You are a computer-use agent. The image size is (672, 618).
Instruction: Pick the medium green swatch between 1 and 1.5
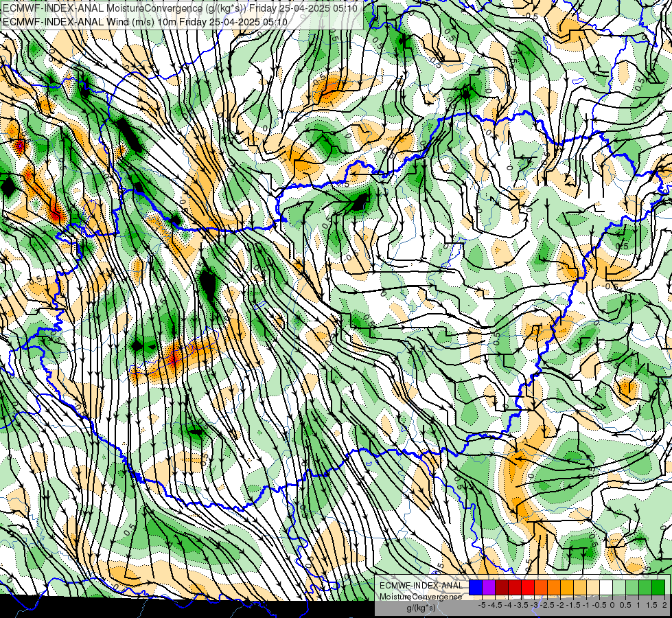645,588
